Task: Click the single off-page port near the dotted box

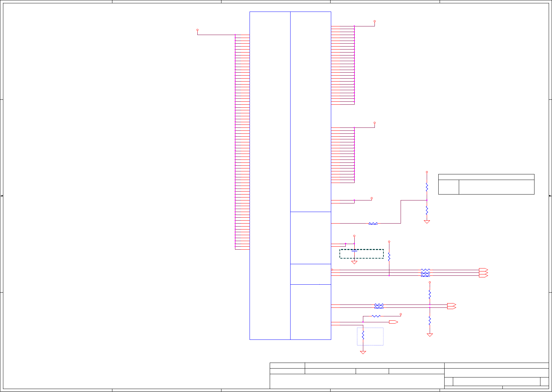Action: 393,322
